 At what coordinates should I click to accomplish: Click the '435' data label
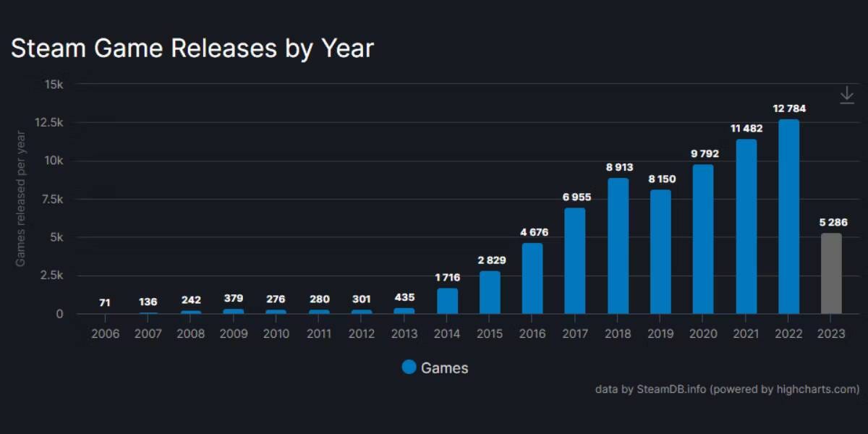click(x=404, y=298)
